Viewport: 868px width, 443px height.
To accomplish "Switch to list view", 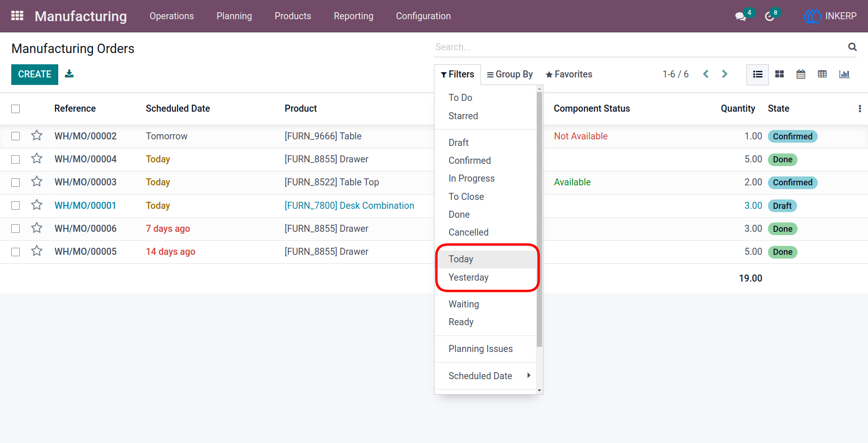I will tap(758, 75).
